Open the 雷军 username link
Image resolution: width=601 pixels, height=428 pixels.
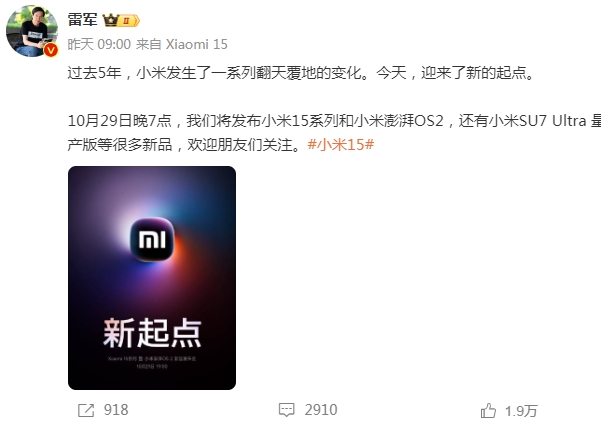tap(82, 20)
